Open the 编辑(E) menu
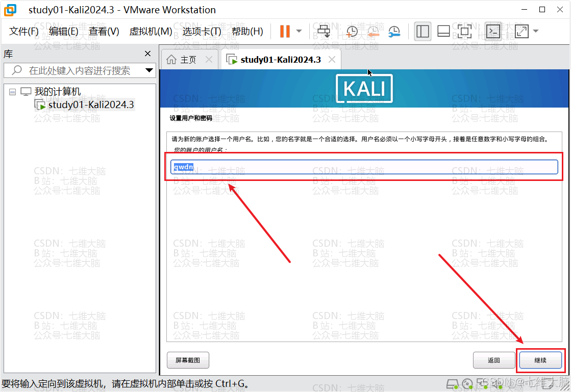Viewport: 571px width, 392px height. click(64, 31)
